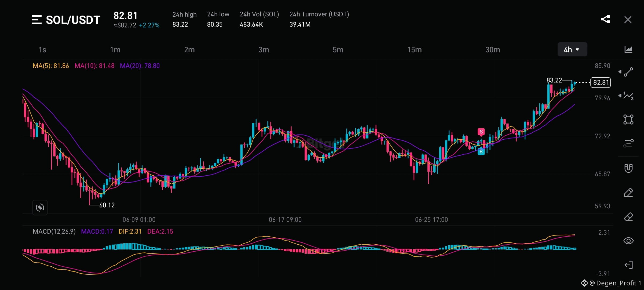Expand line tool options arrow
The height and width of the screenshot is (290, 644).
620,72
